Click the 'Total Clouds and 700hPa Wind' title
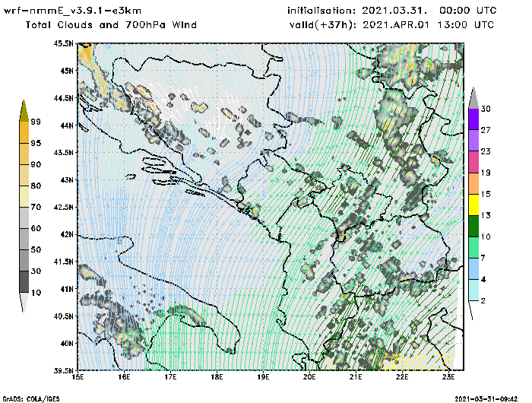The height and width of the screenshot is (403, 532). pos(111,25)
